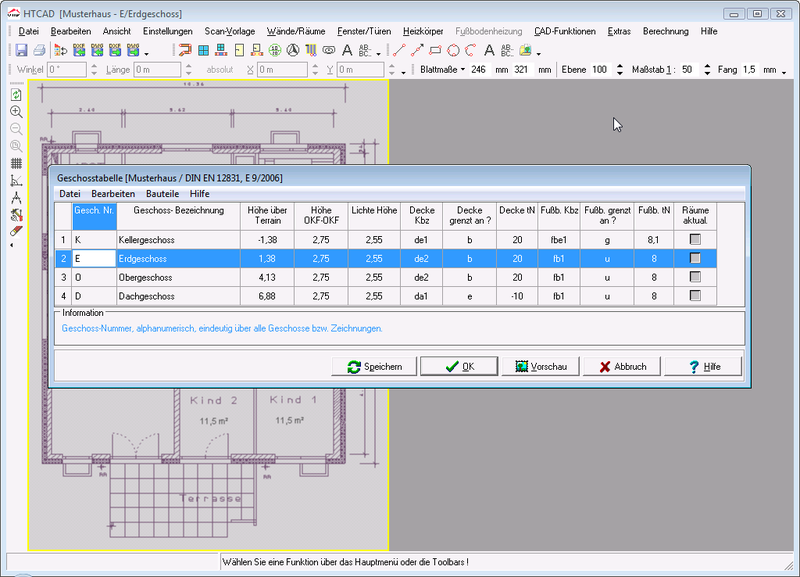Select the CAD circle tool

tap(453, 50)
